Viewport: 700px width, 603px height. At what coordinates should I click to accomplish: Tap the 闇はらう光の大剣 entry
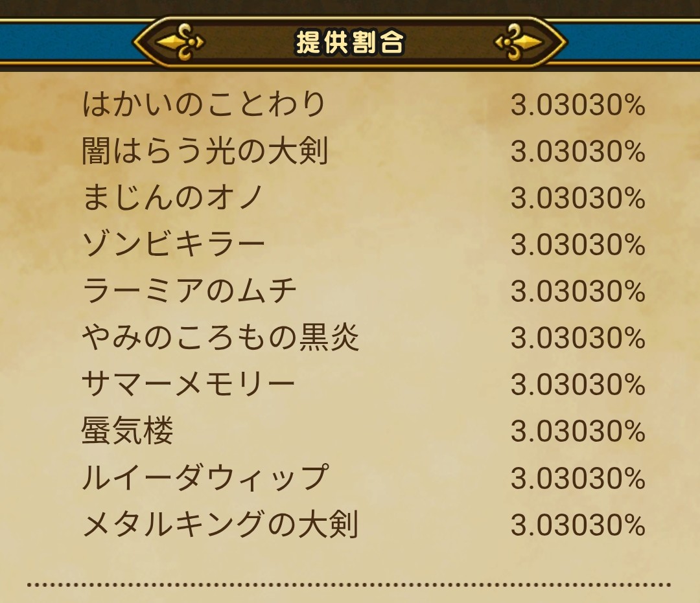click(205, 152)
